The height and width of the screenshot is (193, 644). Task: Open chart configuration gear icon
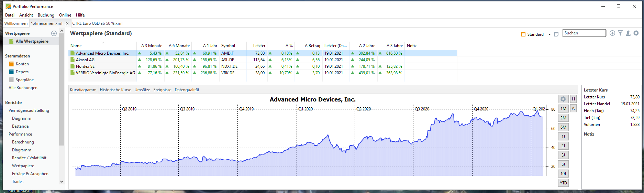click(x=563, y=99)
